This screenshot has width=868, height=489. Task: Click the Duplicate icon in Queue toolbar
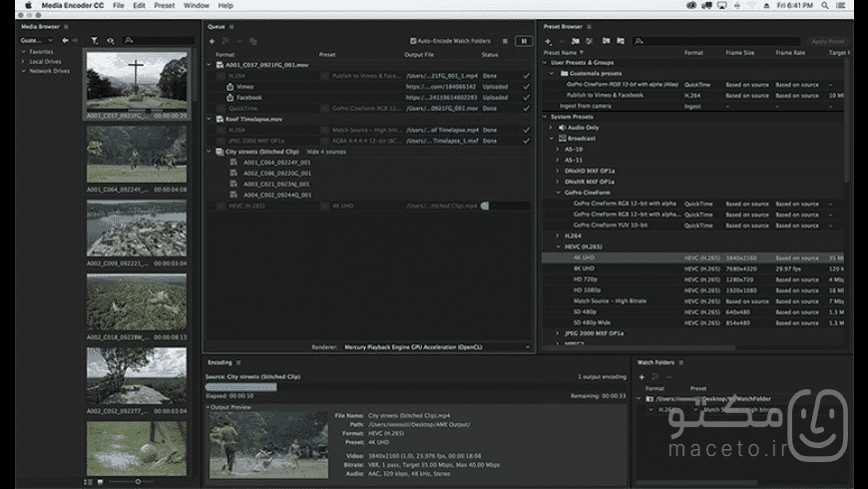pyautogui.click(x=253, y=41)
